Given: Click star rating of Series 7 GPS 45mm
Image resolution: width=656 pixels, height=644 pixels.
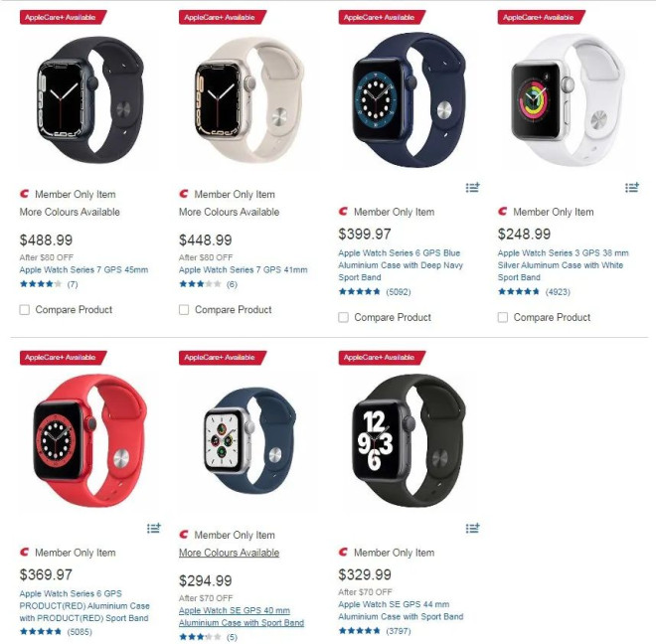Looking at the screenshot, I should click(x=41, y=284).
